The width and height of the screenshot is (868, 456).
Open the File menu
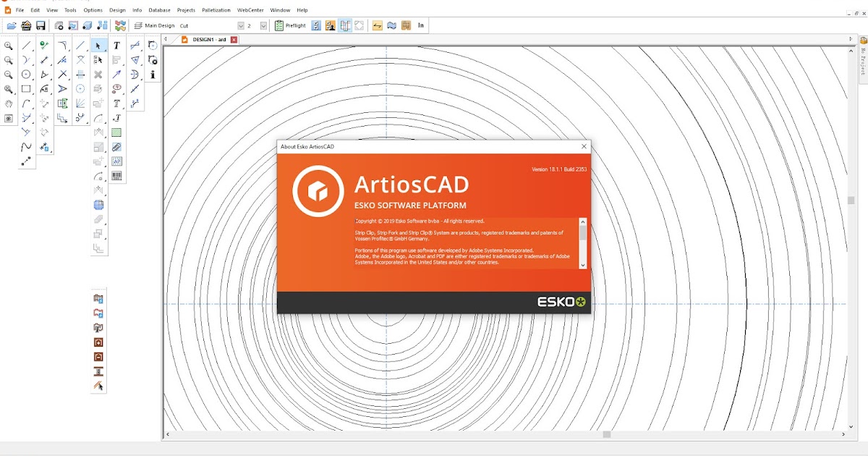tap(20, 10)
